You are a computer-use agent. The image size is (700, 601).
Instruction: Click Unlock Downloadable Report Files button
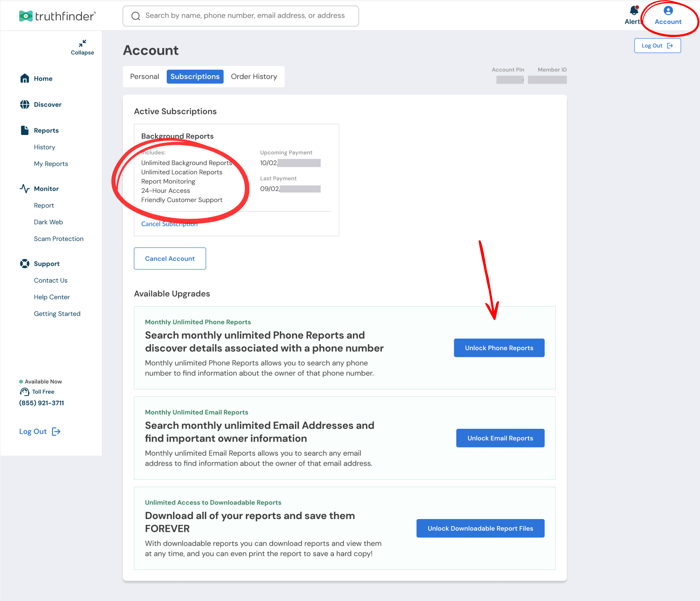click(480, 529)
